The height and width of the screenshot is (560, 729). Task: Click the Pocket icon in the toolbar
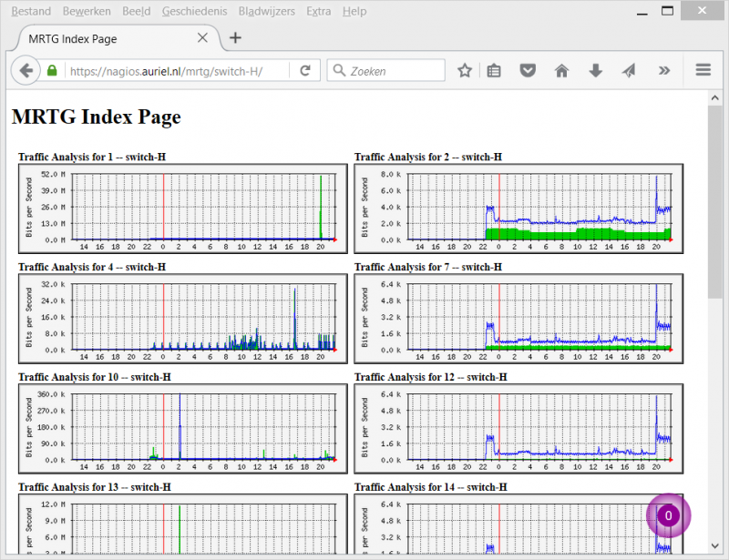[x=528, y=70]
